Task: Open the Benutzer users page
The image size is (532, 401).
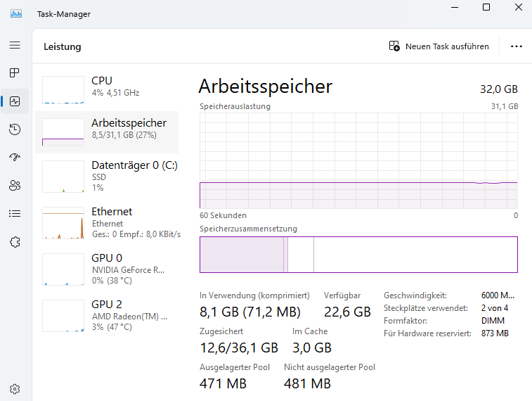Action: [x=15, y=186]
